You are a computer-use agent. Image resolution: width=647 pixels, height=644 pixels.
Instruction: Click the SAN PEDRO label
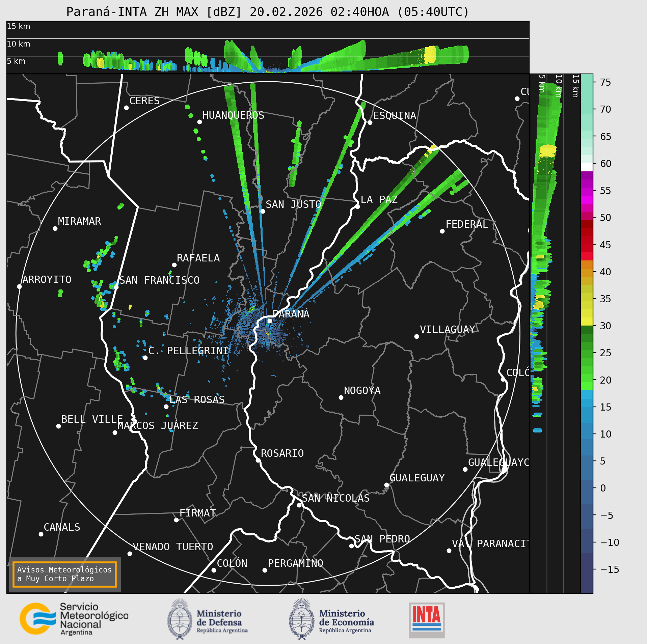(382, 539)
